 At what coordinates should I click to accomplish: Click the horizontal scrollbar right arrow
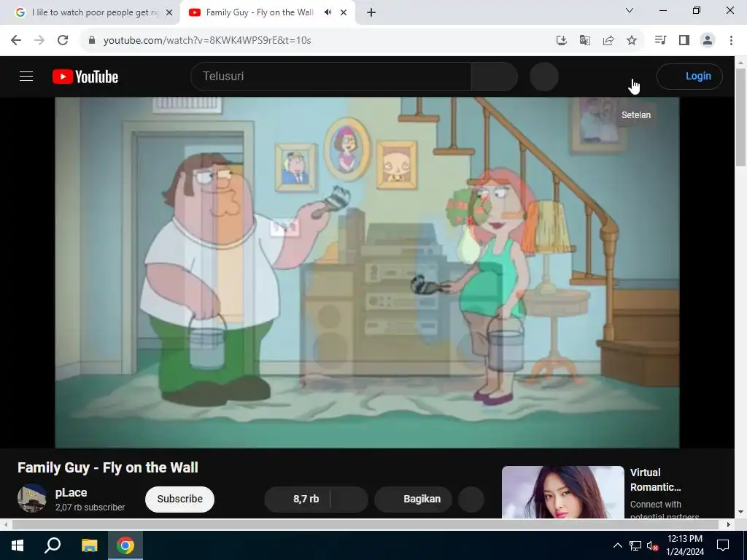click(x=729, y=524)
